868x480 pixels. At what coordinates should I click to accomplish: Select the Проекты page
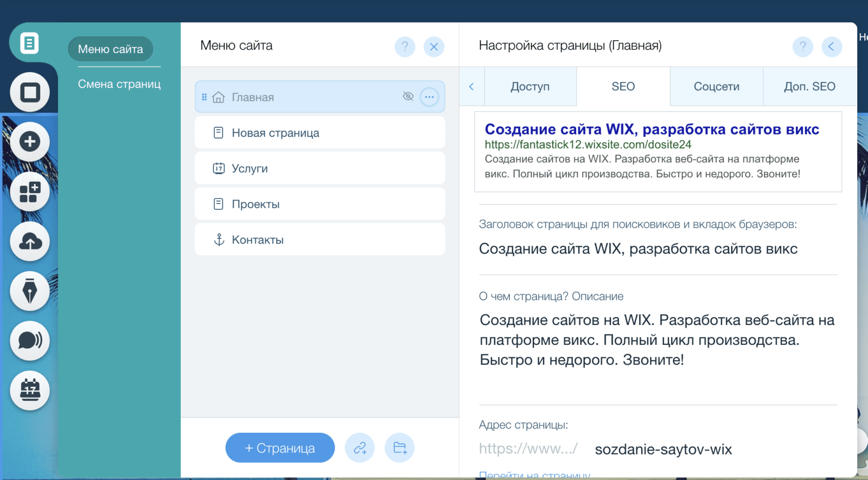tap(320, 204)
